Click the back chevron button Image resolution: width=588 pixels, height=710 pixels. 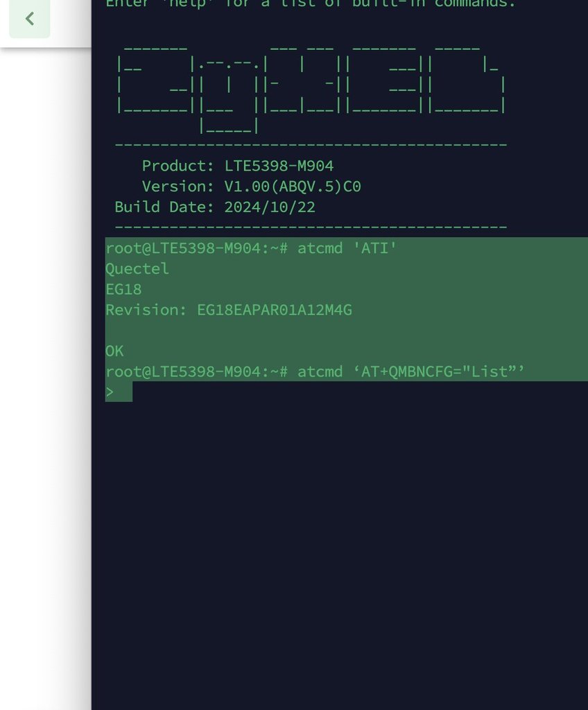point(29,19)
